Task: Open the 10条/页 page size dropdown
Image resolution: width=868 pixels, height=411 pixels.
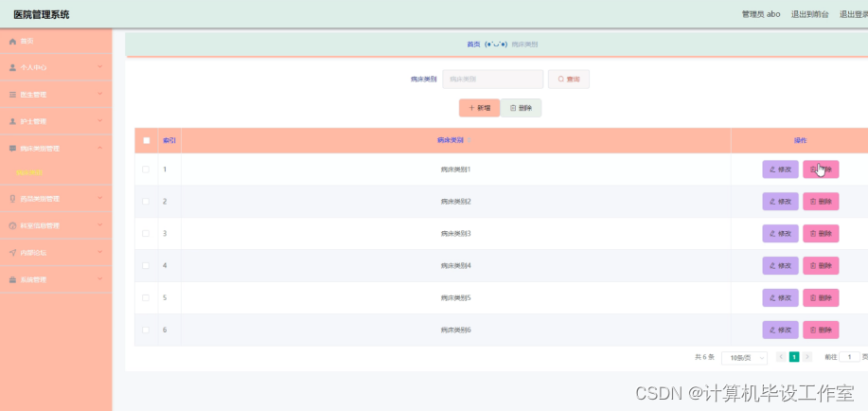Action: pyautogui.click(x=745, y=358)
